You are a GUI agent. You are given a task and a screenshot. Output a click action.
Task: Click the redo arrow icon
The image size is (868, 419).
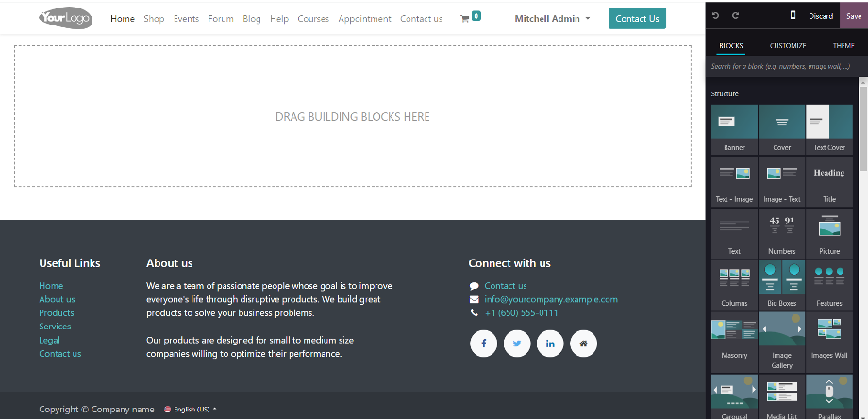pos(735,15)
